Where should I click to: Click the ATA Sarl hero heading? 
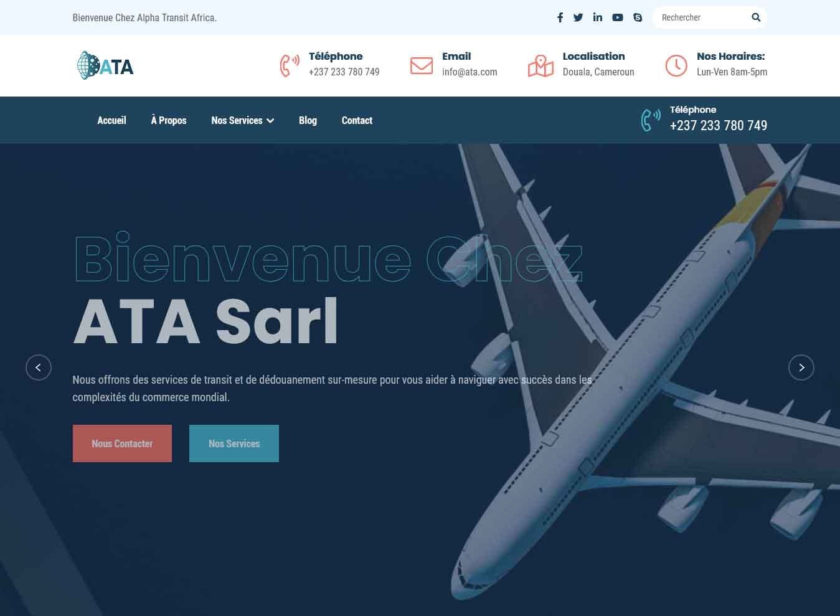pos(206,321)
